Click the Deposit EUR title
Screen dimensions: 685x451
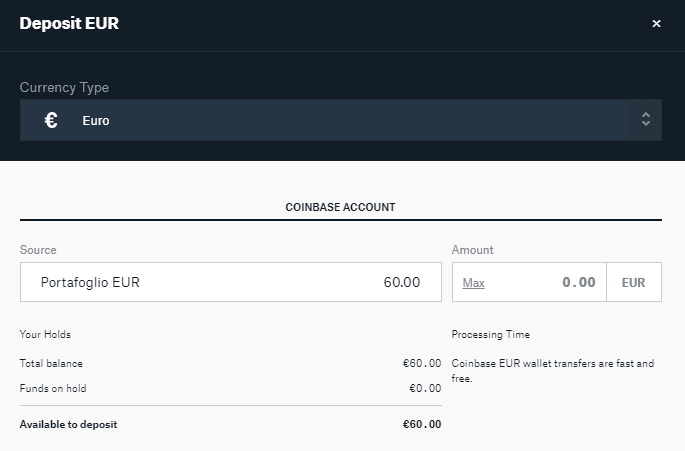coord(69,23)
